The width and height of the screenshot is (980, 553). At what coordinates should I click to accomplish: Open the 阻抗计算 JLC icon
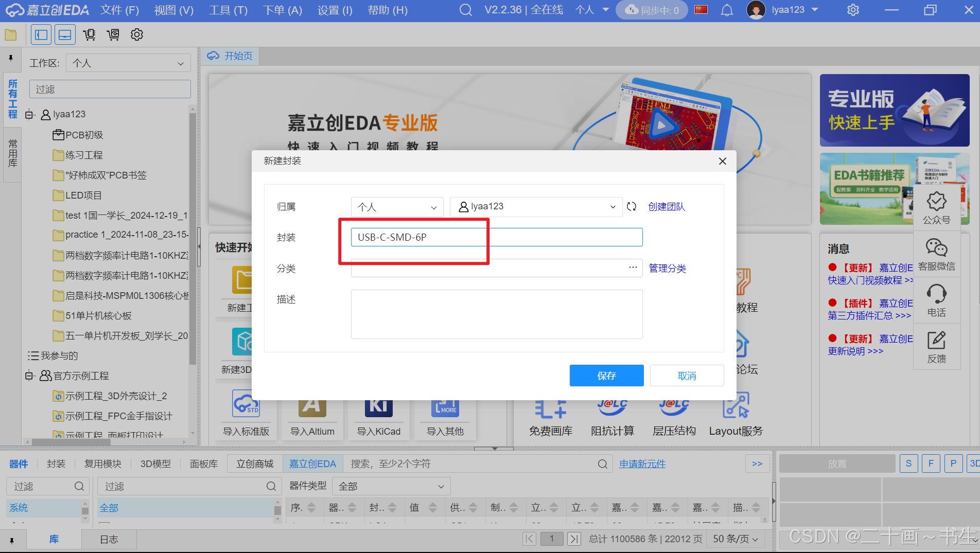pyautogui.click(x=612, y=407)
